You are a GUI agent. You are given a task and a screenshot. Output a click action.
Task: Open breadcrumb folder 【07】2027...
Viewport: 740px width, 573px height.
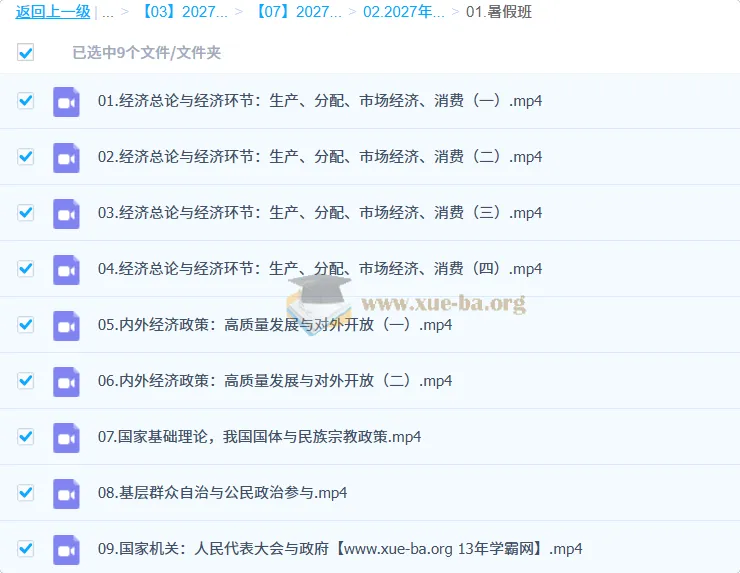coord(297,12)
